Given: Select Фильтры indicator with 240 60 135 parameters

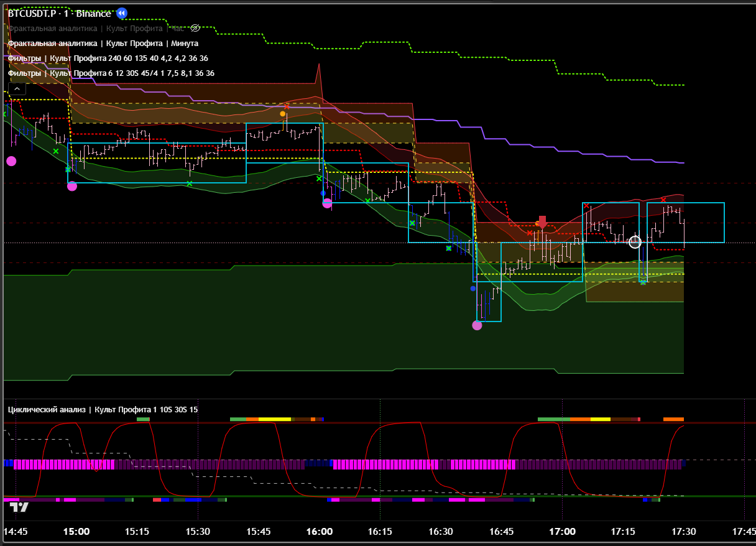Looking at the screenshot, I should [108, 58].
